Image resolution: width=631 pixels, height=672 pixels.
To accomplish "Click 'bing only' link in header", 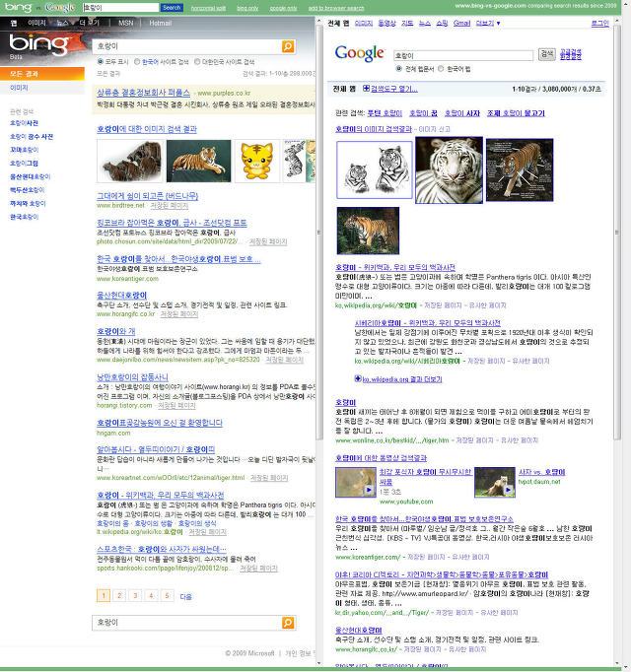I will 247,8.
